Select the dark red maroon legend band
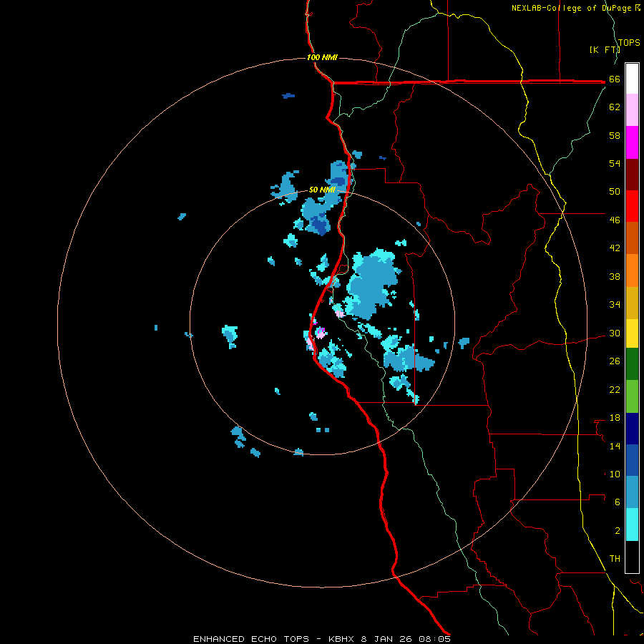Image resolution: width=644 pixels, height=644 pixels. (x=632, y=175)
